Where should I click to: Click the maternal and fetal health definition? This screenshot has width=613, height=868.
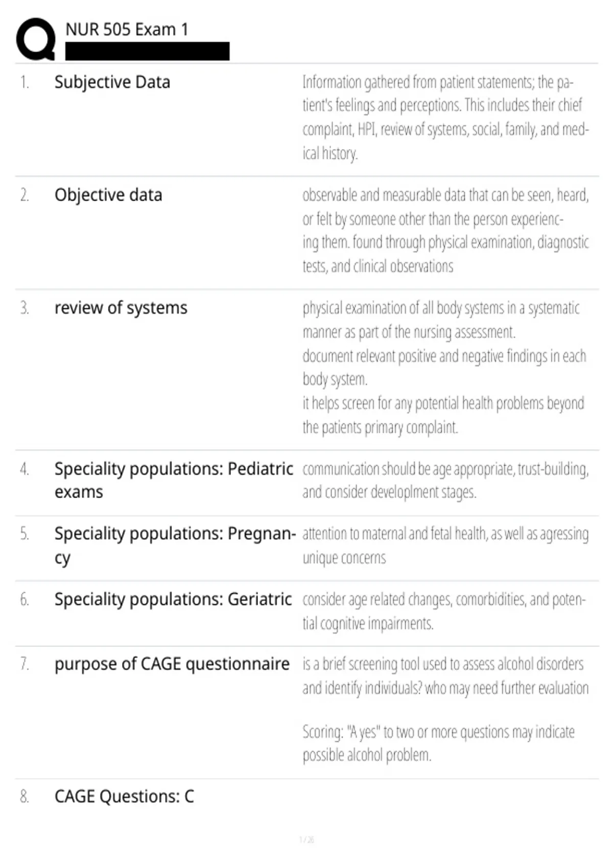445,545
